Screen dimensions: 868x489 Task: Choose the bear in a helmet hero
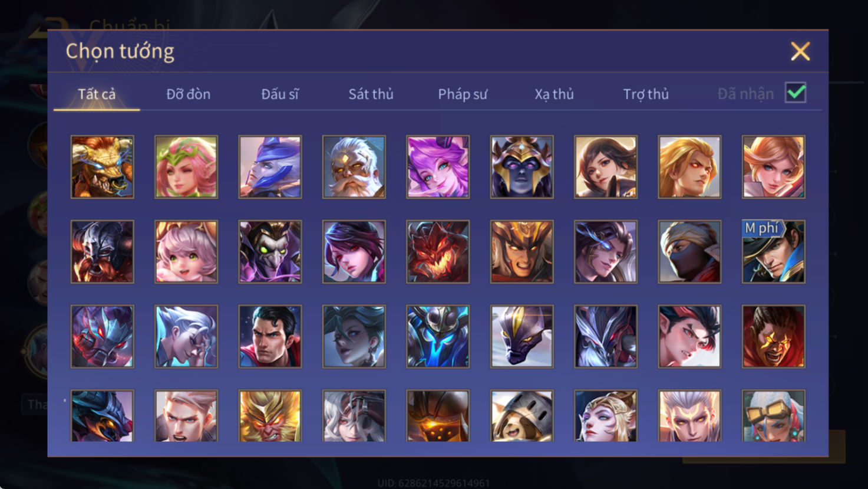point(522,416)
